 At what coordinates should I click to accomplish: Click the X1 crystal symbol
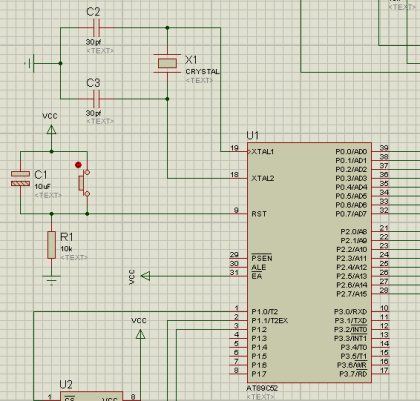(167, 63)
